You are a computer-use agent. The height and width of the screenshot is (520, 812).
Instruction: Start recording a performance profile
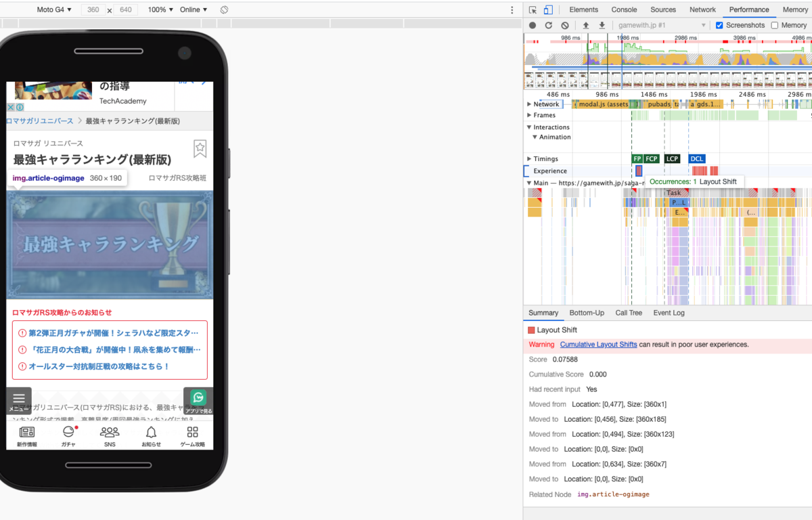(x=533, y=25)
